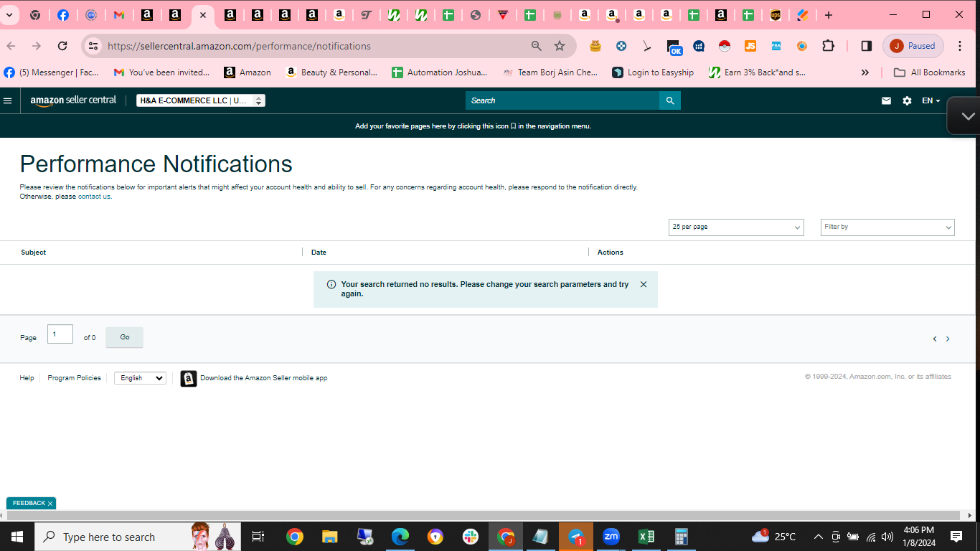Image resolution: width=980 pixels, height=551 pixels.
Task: Open the settings gear in Seller Central
Action: tap(907, 100)
